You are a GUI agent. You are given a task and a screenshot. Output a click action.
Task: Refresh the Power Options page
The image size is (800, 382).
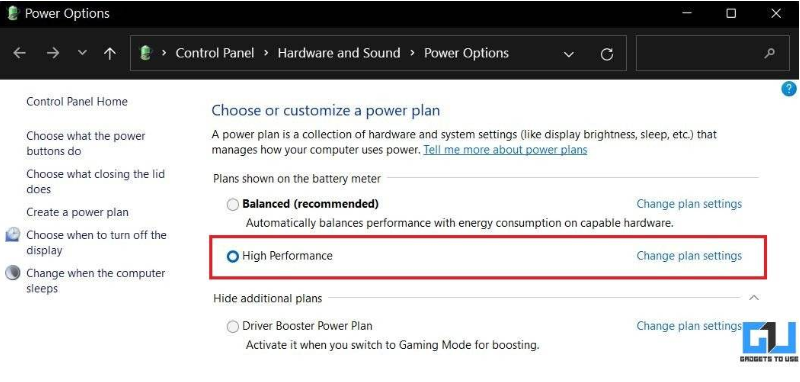point(607,54)
